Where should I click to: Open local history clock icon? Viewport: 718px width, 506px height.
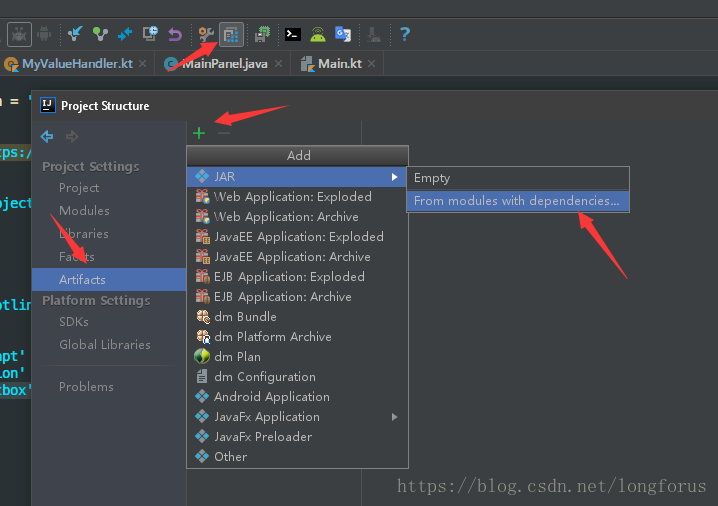coord(150,34)
